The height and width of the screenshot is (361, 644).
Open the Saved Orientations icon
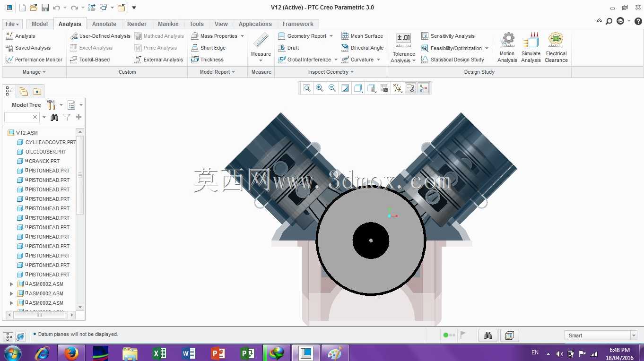tap(371, 88)
